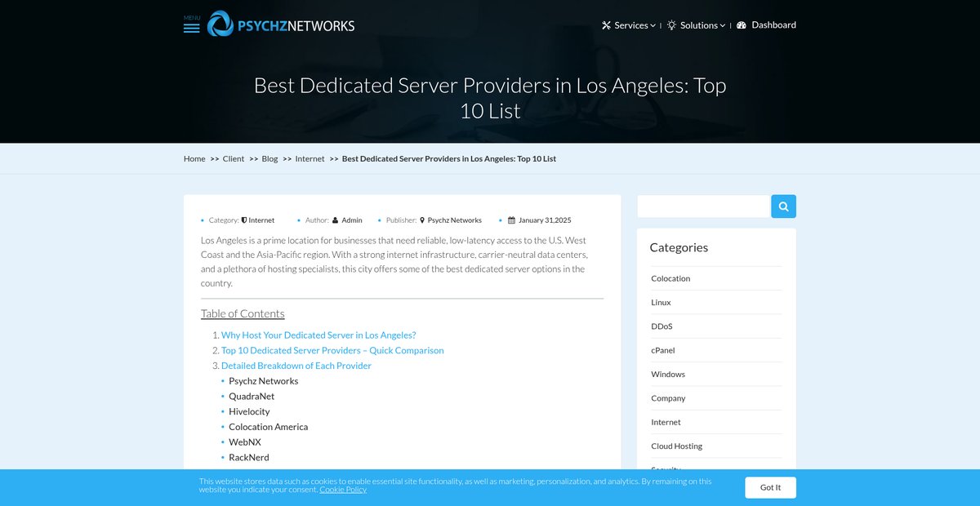This screenshot has width=980, height=506.
Task: Click the Services wrench icon
Action: [x=606, y=25]
